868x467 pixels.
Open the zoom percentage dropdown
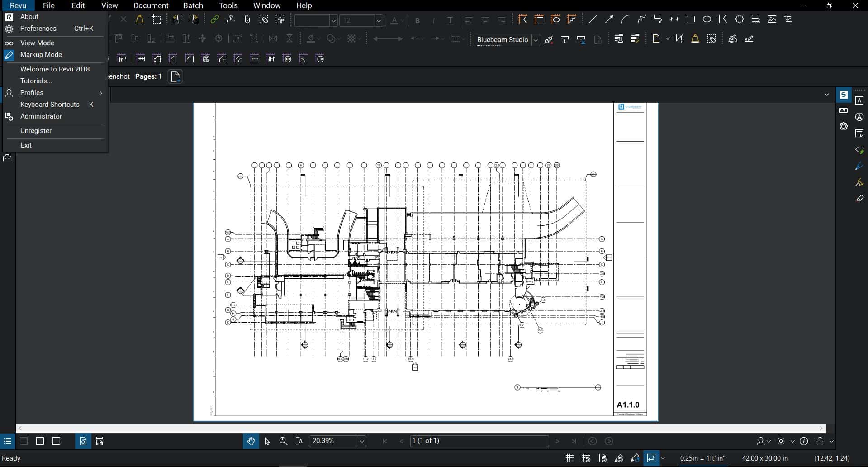[x=361, y=441]
